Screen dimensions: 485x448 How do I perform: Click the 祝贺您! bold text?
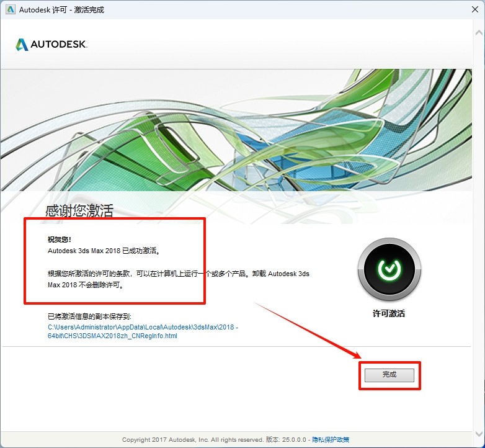(x=60, y=240)
